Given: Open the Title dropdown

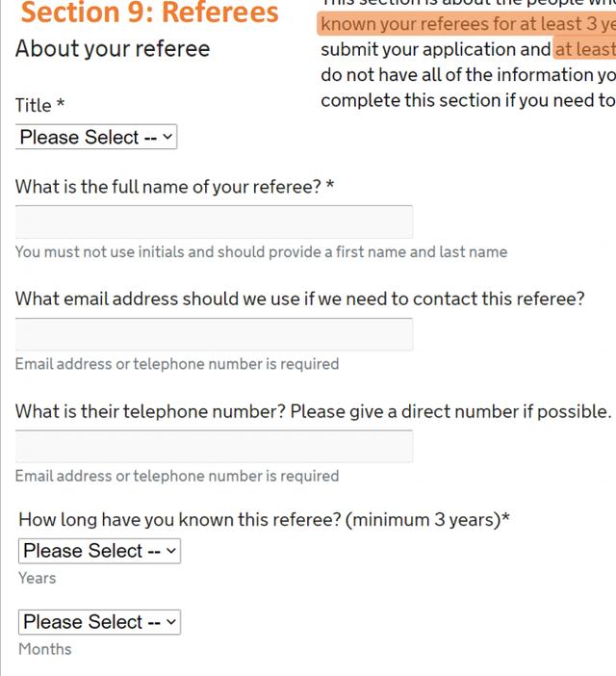Looking at the screenshot, I should coord(96,138).
